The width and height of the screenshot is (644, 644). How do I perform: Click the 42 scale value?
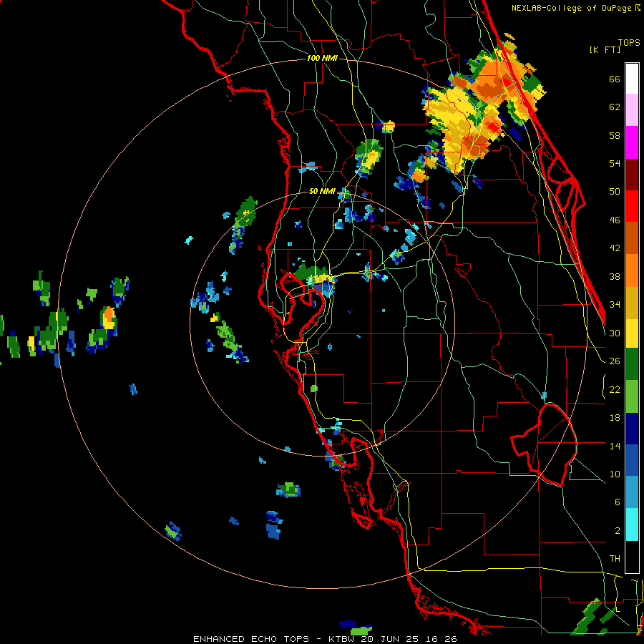coord(615,248)
